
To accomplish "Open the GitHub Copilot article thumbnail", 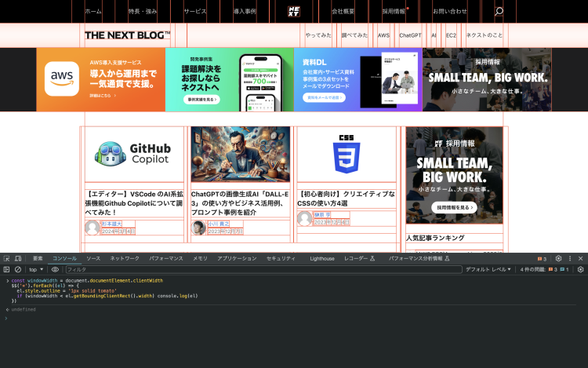I will (x=134, y=155).
